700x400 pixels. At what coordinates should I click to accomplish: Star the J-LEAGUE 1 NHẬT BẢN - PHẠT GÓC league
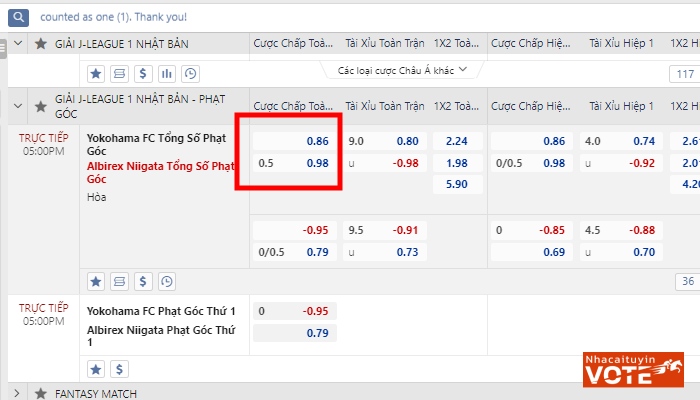pos(41,106)
